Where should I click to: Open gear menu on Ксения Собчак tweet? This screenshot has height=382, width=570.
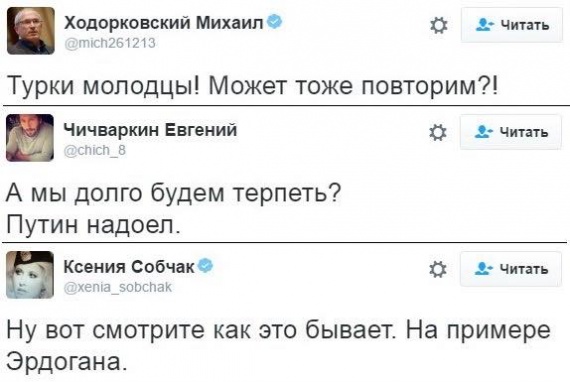[x=437, y=269]
